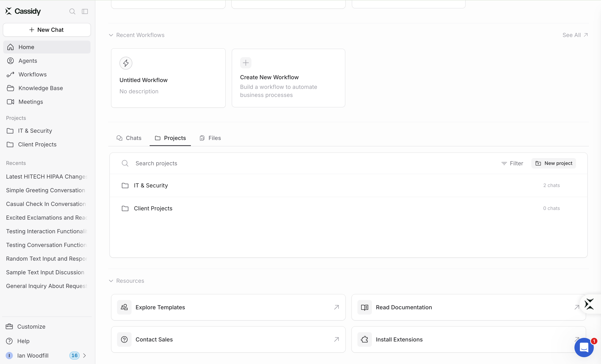Open Knowledge Base in the sidebar

47,88
